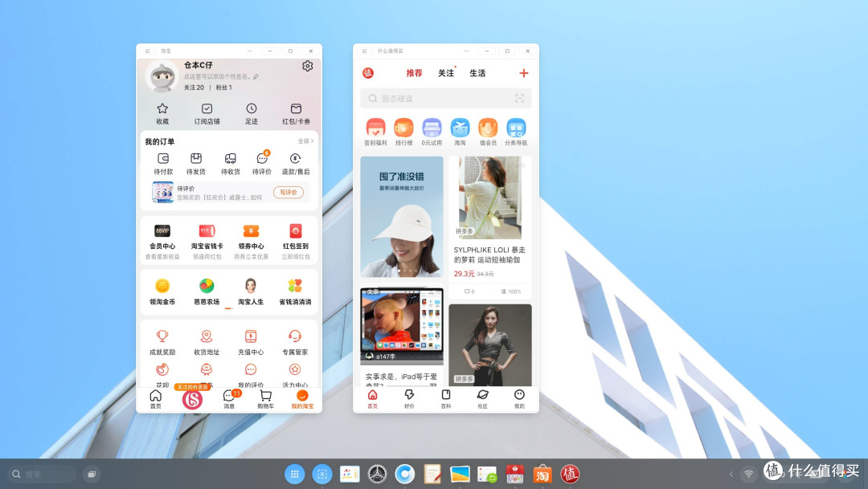Click 粉丝 1 followers count
Viewport: 868px width, 489px height.
223,88
